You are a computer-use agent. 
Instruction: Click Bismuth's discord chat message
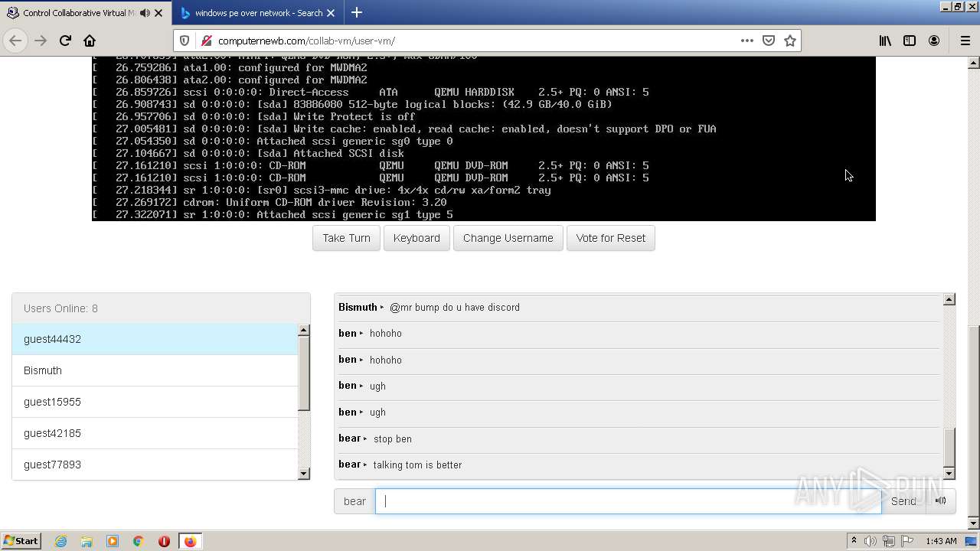pyautogui.click(x=455, y=308)
